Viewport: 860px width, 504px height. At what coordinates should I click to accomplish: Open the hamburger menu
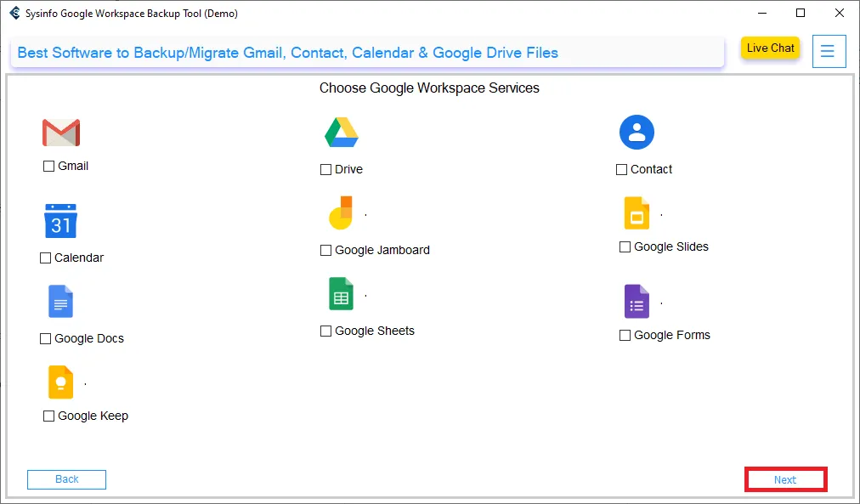click(x=829, y=51)
